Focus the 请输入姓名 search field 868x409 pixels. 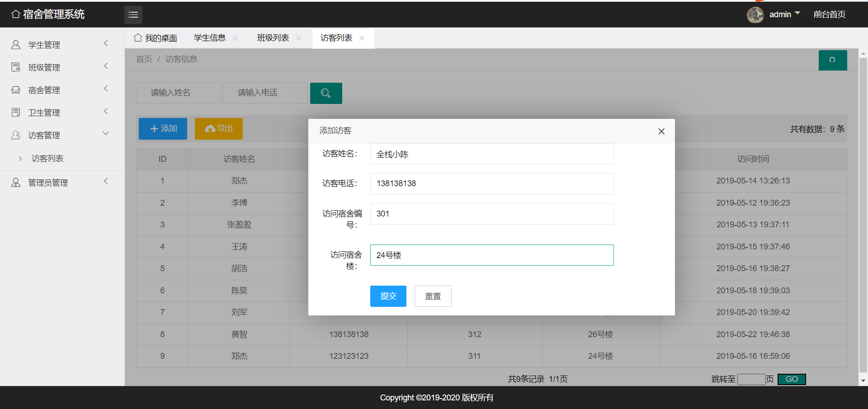coord(179,93)
